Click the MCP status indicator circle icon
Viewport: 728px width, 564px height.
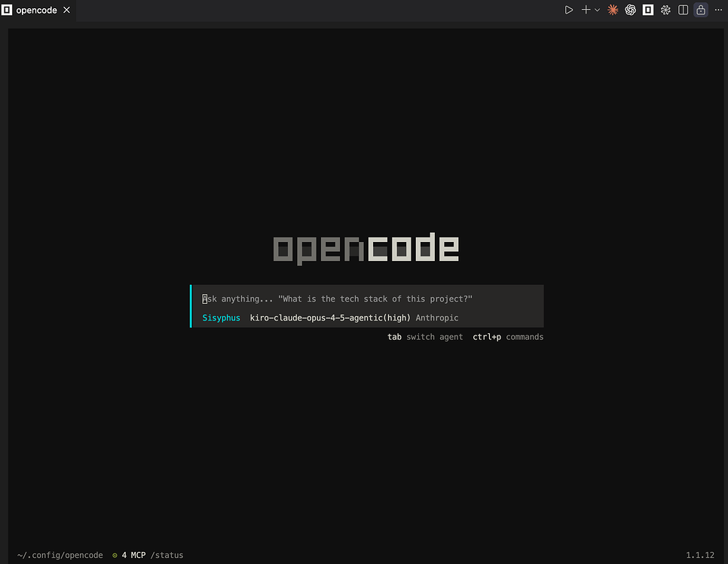click(115, 555)
